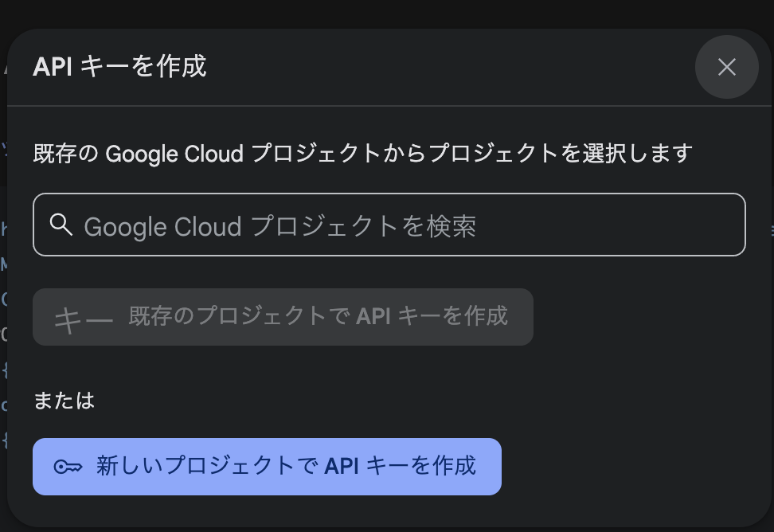774x532 pixels.
Task: Click the API キーを作成 dialog title
Action: click(119, 66)
